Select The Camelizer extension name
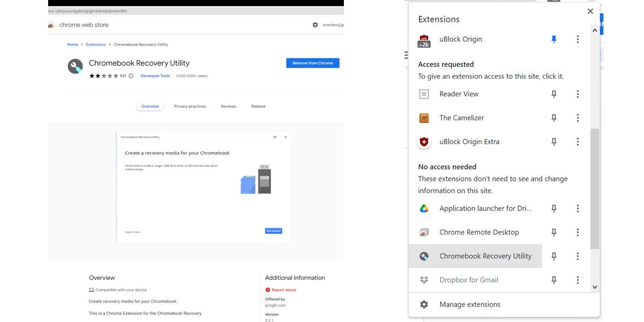644x322 pixels. (461, 118)
